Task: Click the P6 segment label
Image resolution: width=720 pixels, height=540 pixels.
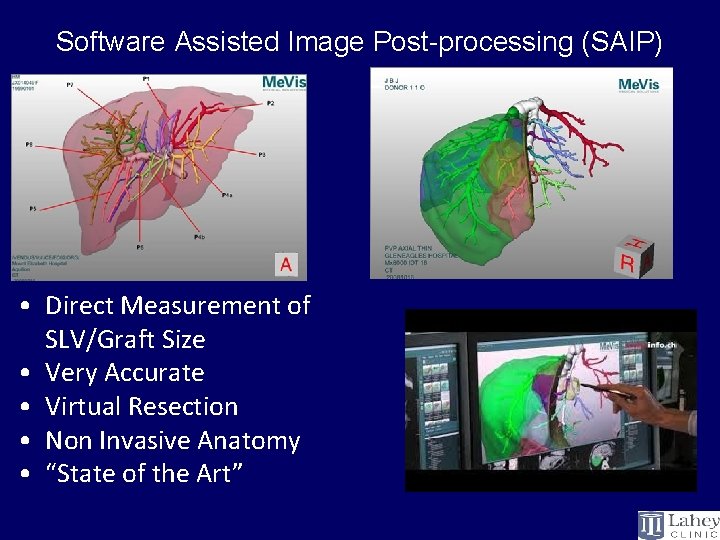Action: tap(140, 247)
